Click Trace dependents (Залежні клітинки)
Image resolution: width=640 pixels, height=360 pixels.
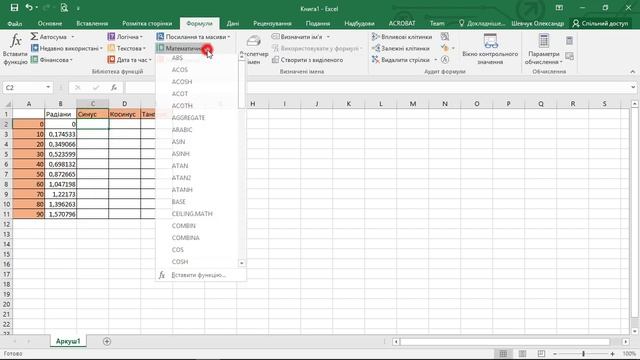401,48
